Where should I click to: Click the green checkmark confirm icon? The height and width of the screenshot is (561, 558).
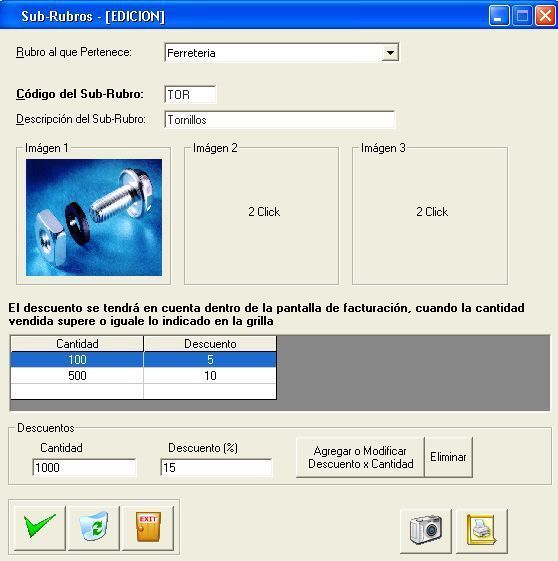pyautogui.click(x=40, y=528)
